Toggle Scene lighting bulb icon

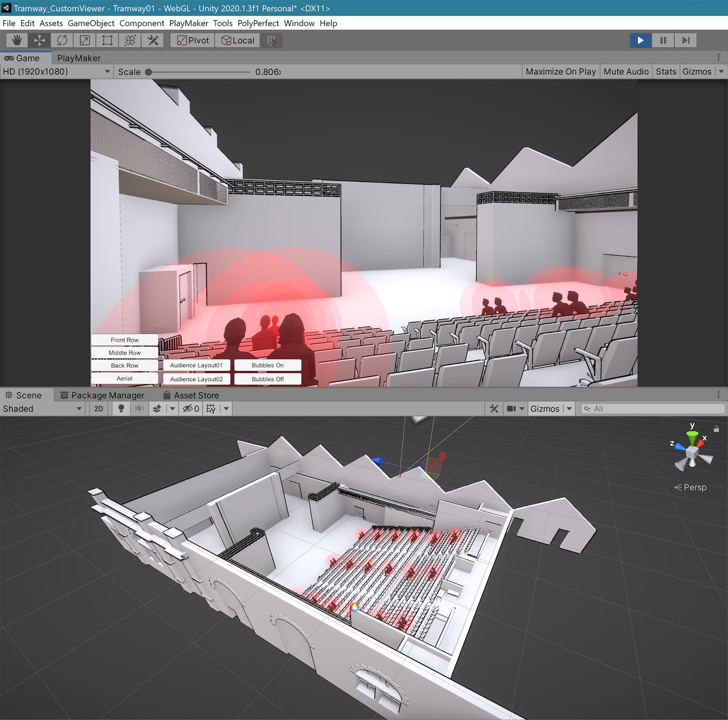click(121, 409)
